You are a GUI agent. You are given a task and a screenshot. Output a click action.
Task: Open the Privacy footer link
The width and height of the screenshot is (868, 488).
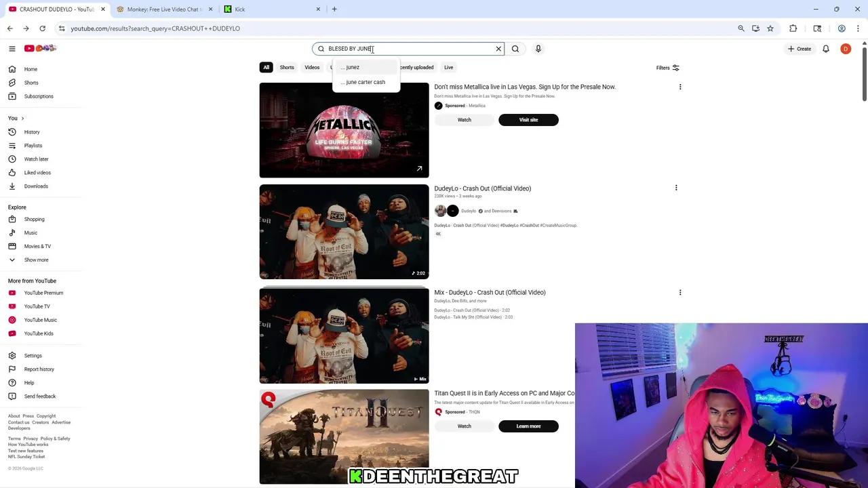[31, 439]
